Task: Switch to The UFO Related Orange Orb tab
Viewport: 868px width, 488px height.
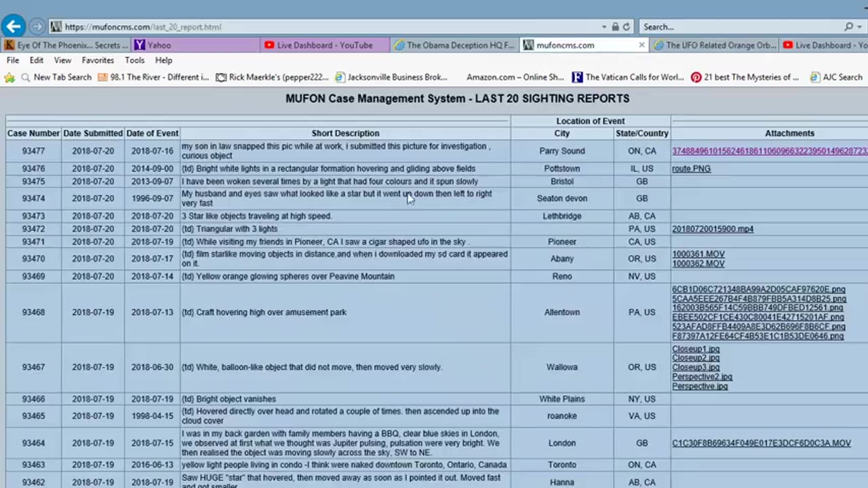Action: [x=714, y=45]
